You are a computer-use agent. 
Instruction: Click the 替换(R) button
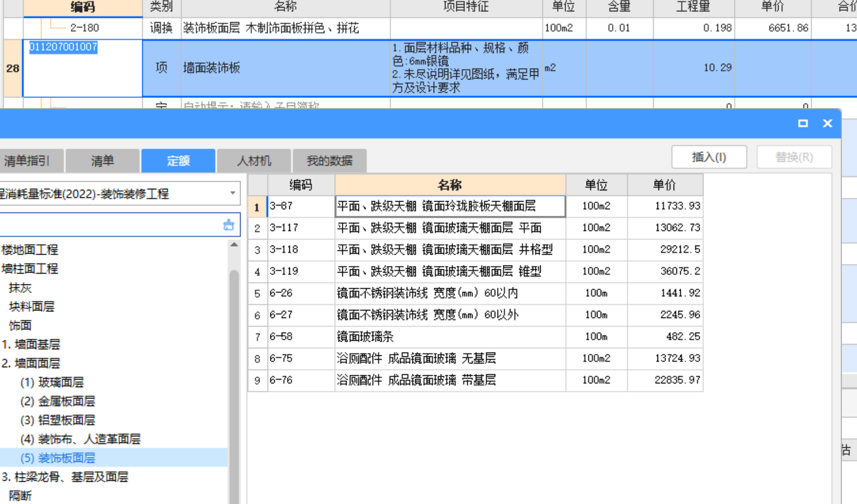[794, 157]
